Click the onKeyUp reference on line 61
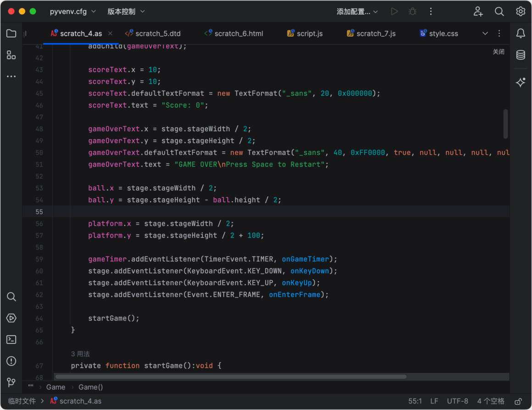This screenshot has width=532, height=410. 297,283
